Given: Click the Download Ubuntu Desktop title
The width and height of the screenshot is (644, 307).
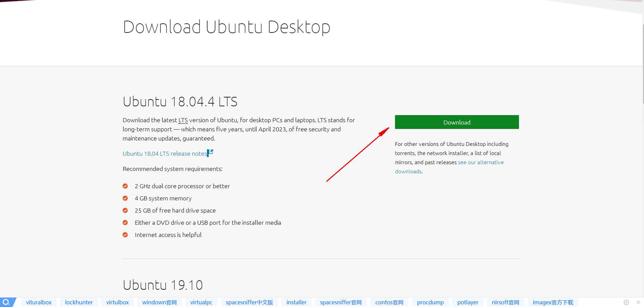Looking at the screenshot, I should 226,27.
